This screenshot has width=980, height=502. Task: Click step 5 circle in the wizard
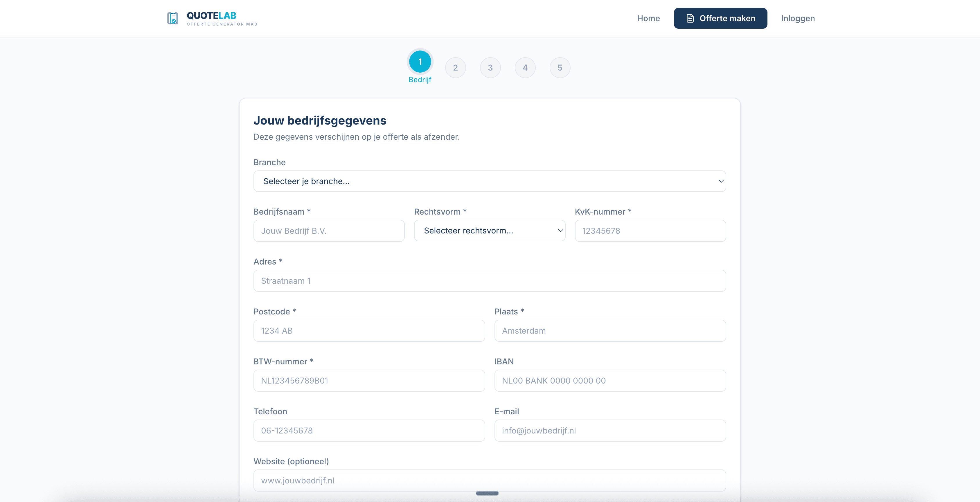pyautogui.click(x=560, y=67)
